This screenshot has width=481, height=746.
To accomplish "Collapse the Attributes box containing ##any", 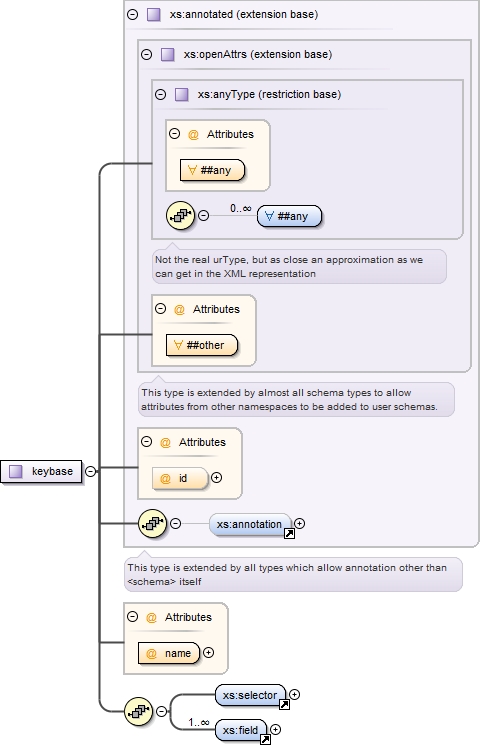I will click(x=175, y=134).
